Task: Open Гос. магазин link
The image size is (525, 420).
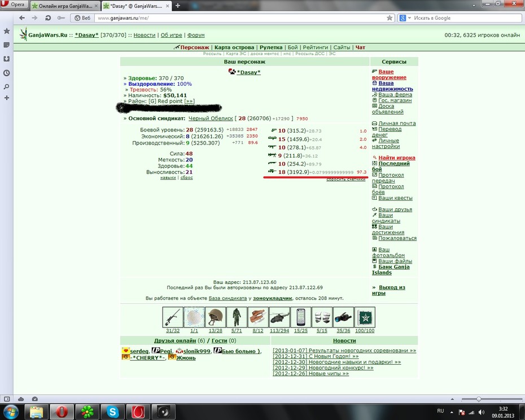Action: click(x=395, y=100)
